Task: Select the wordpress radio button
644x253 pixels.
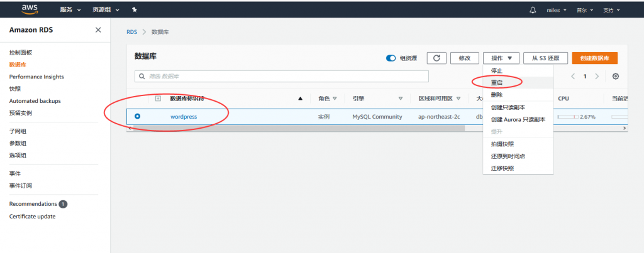Action: click(x=137, y=116)
